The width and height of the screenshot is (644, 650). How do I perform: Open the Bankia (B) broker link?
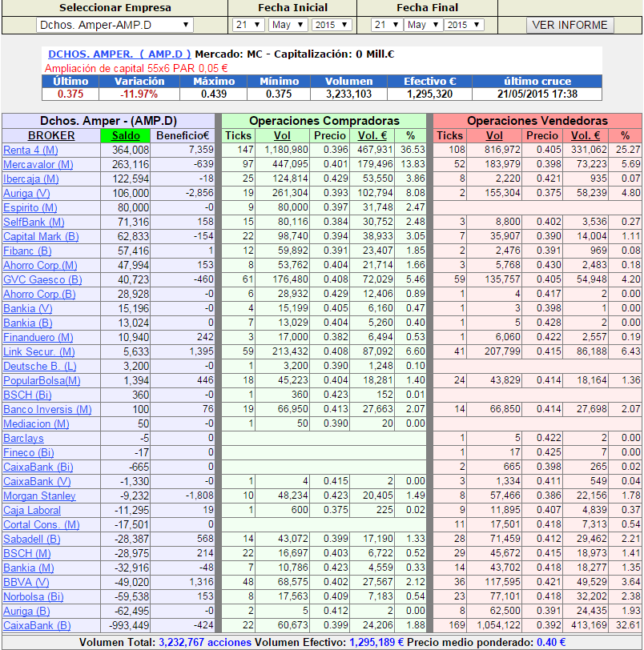(28, 323)
